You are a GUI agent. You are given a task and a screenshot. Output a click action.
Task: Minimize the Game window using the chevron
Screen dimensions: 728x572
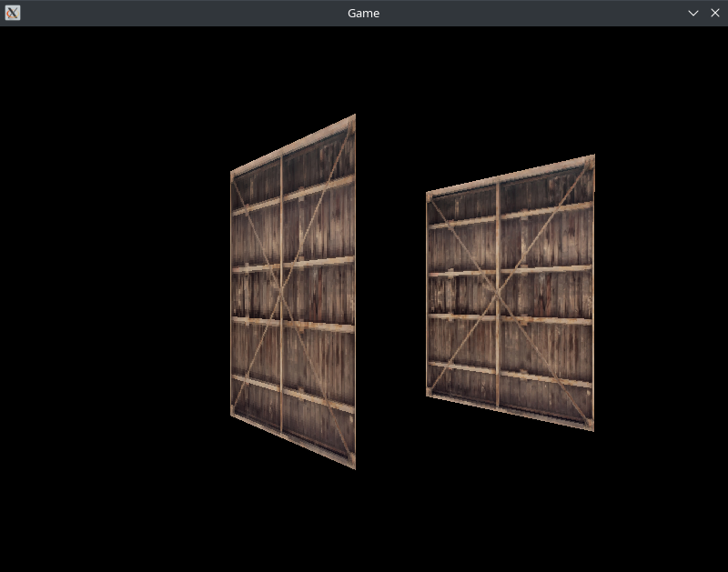tap(693, 13)
